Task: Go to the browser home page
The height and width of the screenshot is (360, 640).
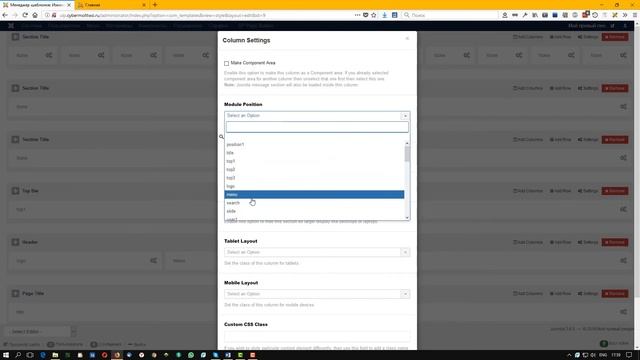Action: coord(35,15)
